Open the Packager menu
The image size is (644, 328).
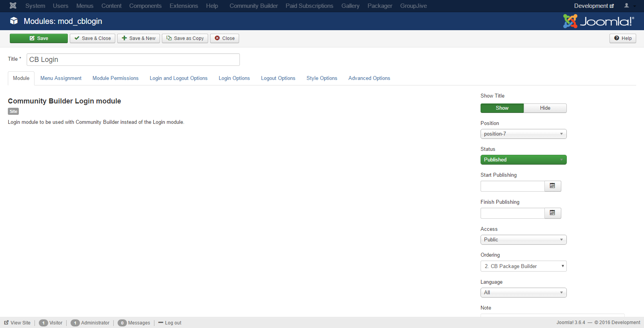380,6
